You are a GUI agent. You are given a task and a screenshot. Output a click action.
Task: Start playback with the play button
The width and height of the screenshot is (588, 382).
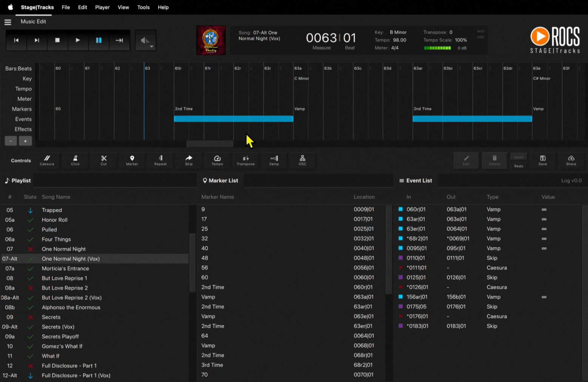tap(78, 40)
